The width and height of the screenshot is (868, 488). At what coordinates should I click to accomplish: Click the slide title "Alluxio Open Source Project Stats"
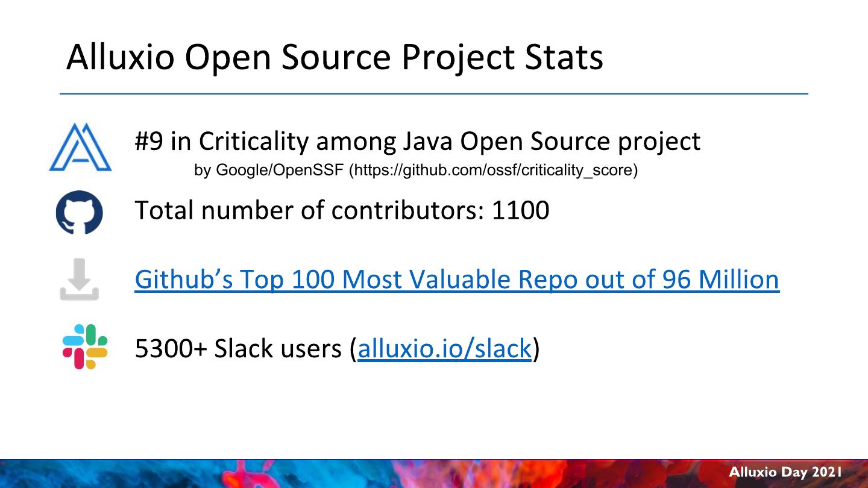click(335, 57)
